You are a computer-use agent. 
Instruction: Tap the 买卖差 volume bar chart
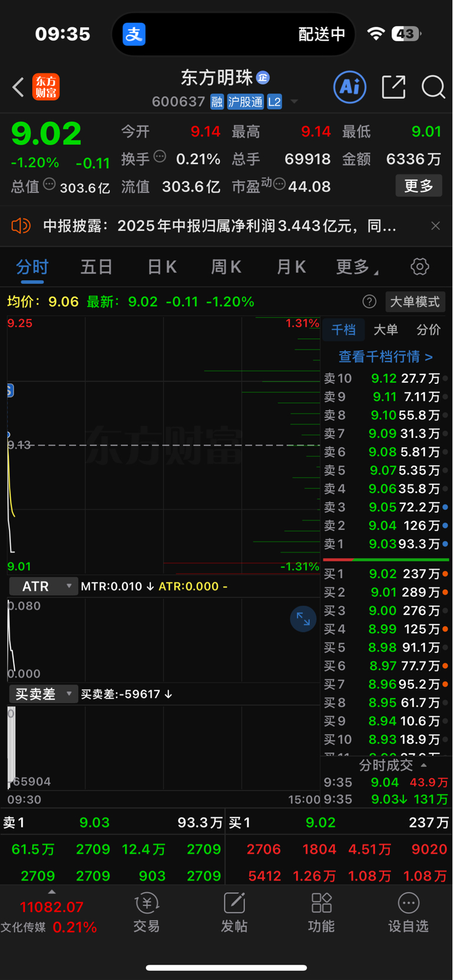pyautogui.click(x=164, y=748)
